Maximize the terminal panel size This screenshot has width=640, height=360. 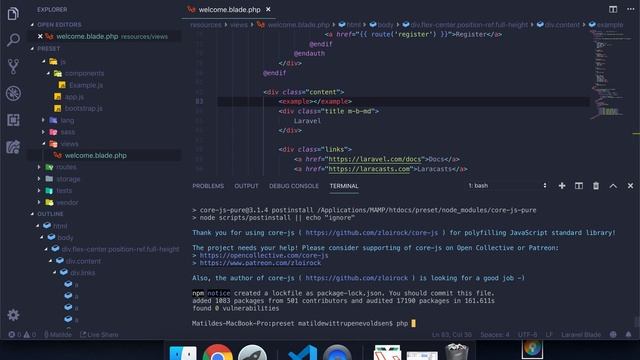pos(613,186)
